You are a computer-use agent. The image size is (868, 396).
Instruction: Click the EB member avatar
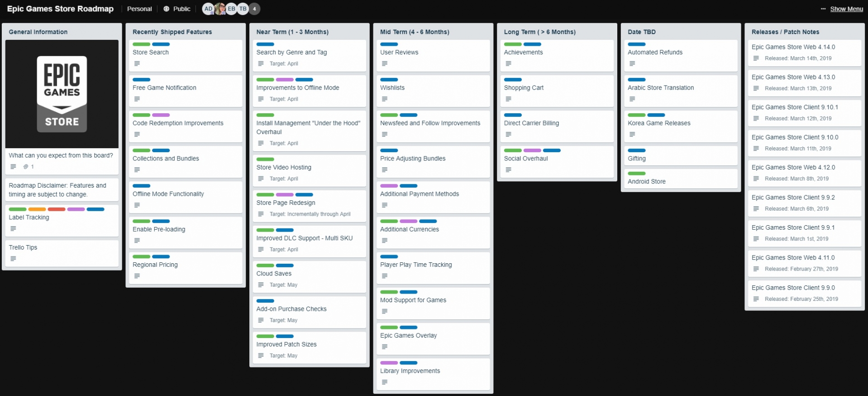point(231,9)
